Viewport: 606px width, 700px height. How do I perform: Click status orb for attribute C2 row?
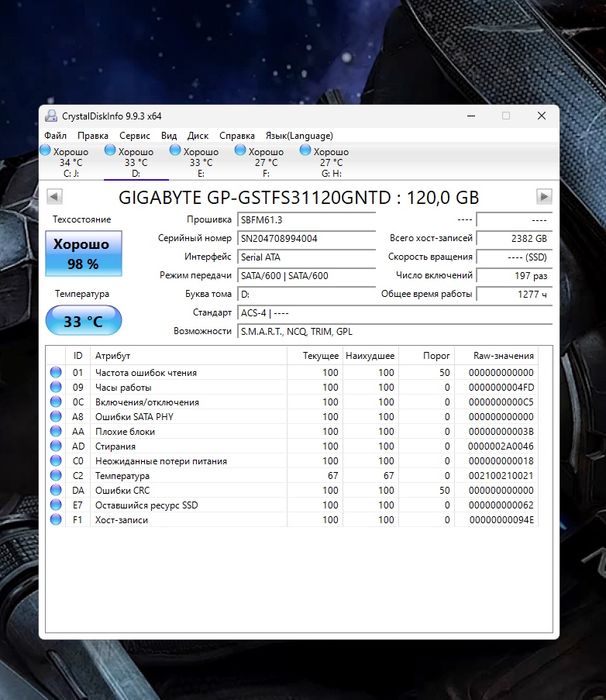tap(56, 475)
